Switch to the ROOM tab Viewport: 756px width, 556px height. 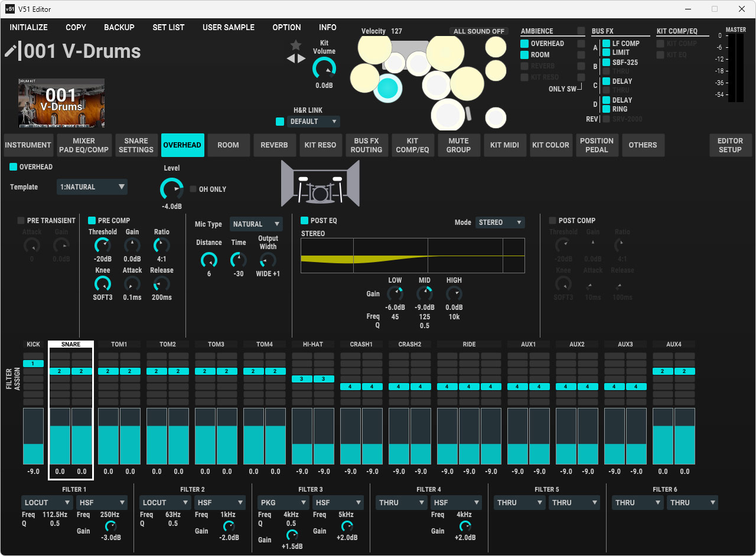point(228,145)
